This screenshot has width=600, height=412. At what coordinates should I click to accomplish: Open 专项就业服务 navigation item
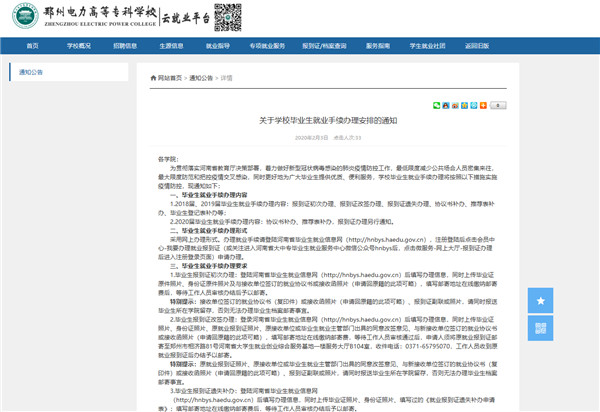tap(267, 46)
